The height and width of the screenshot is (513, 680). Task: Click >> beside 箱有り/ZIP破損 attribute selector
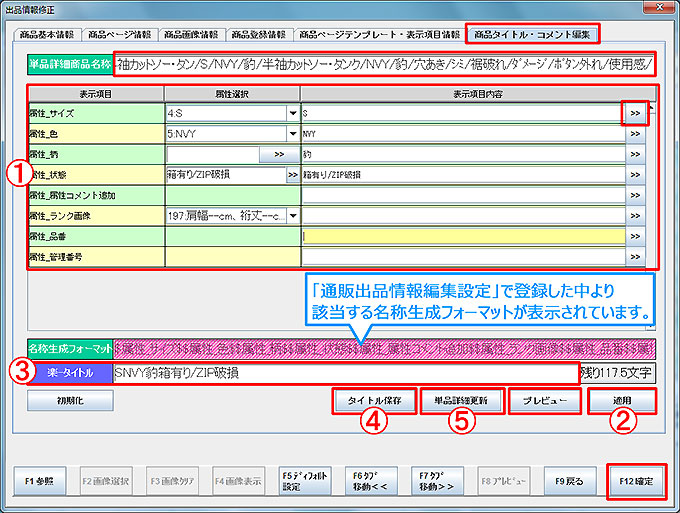293,175
